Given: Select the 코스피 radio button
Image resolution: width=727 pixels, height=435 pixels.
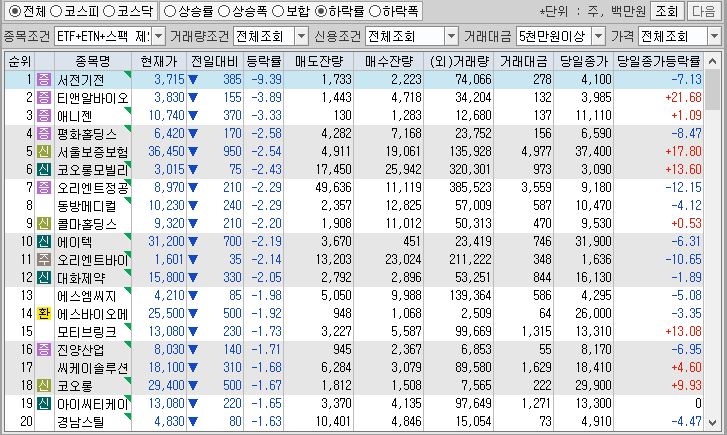Looking at the screenshot, I should pyautogui.click(x=56, y=11).
